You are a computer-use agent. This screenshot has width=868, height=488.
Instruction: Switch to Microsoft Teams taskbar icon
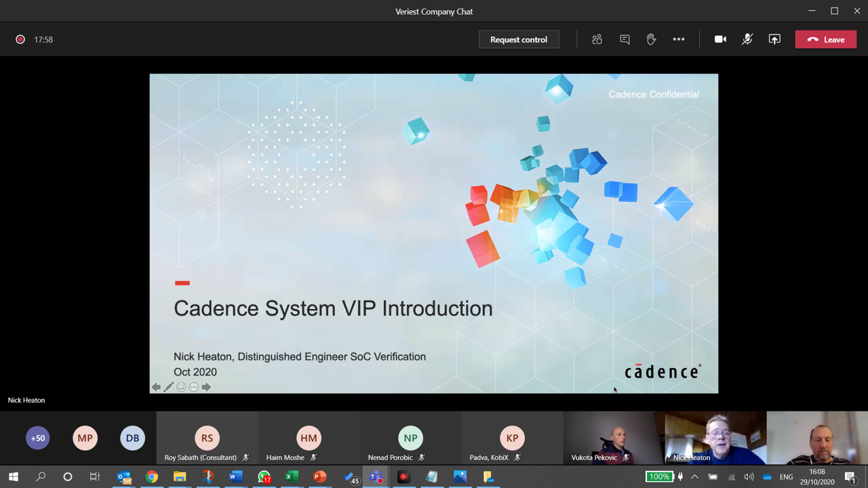click(x=376, y=476)
